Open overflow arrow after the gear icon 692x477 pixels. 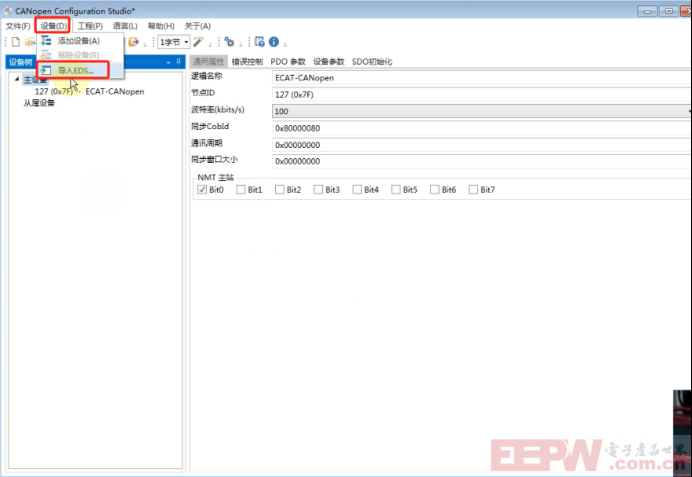coord(241,44)
